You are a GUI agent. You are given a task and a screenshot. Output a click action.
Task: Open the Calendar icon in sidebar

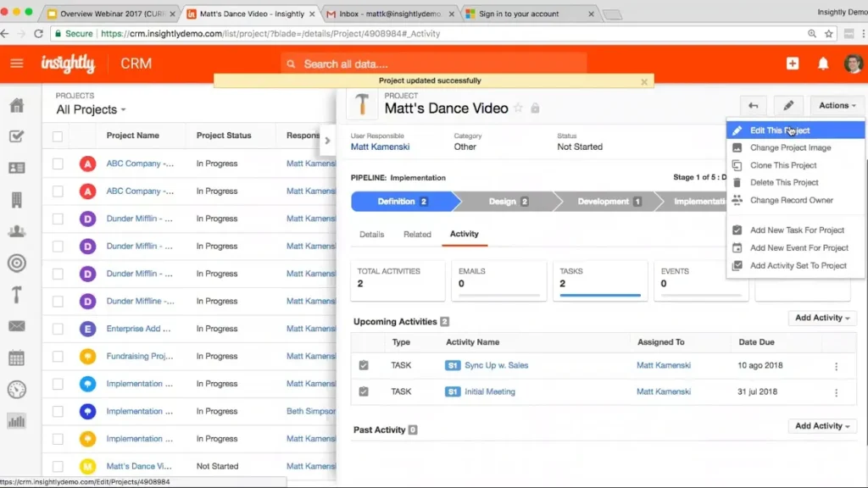[x=16, y=358]
